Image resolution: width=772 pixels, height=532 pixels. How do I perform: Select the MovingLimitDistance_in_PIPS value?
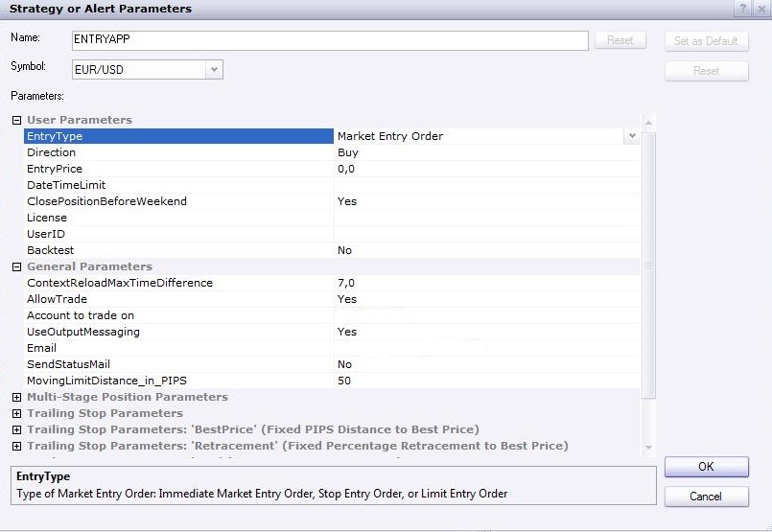(x=486, y=381)
